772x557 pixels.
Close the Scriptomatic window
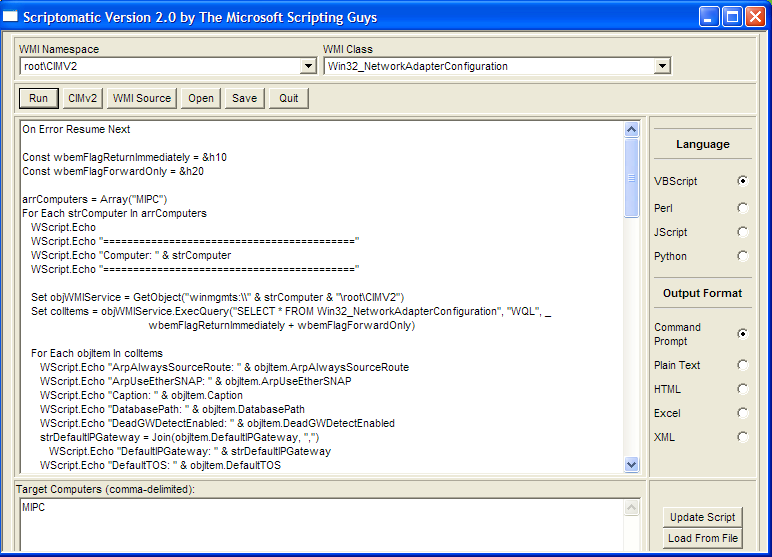pos(755,17)
